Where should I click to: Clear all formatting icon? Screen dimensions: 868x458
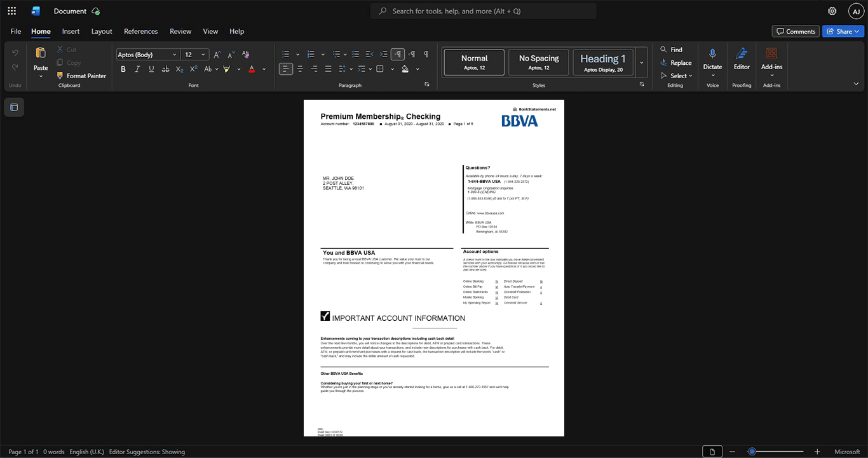coord(245,55)
